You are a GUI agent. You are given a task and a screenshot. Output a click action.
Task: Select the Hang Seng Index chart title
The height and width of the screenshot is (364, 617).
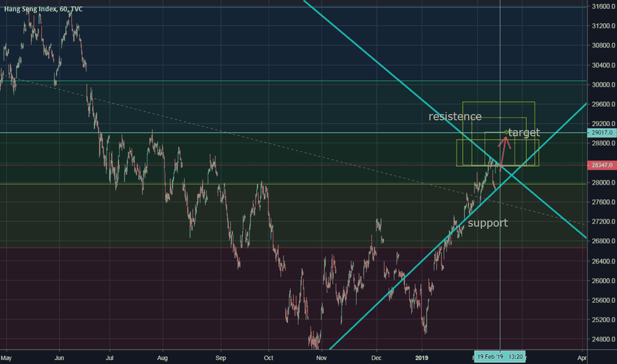43,9
